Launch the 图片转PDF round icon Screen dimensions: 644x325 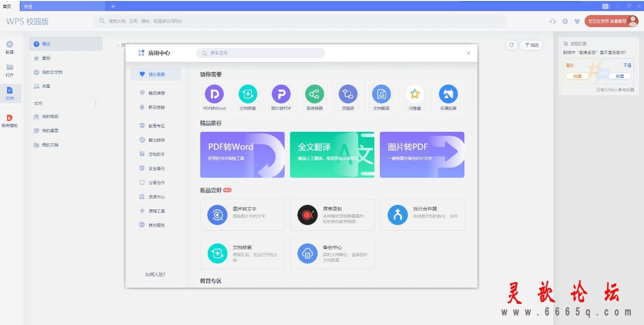tap(281, 94)
